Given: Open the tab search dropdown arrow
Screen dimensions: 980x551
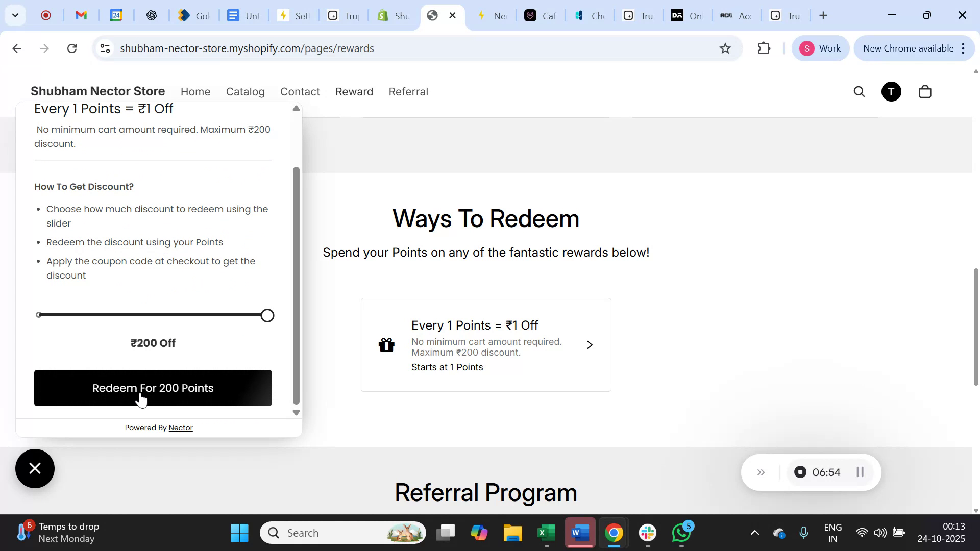Looking at the screenshot, I should tap(15, 15).
